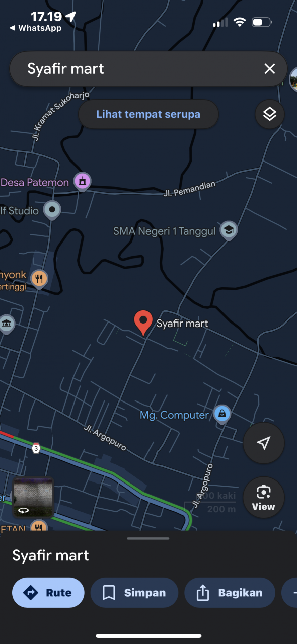Open the Lens View camera button
The height and width of the screenshot is (644, 297).
point(263,497)
